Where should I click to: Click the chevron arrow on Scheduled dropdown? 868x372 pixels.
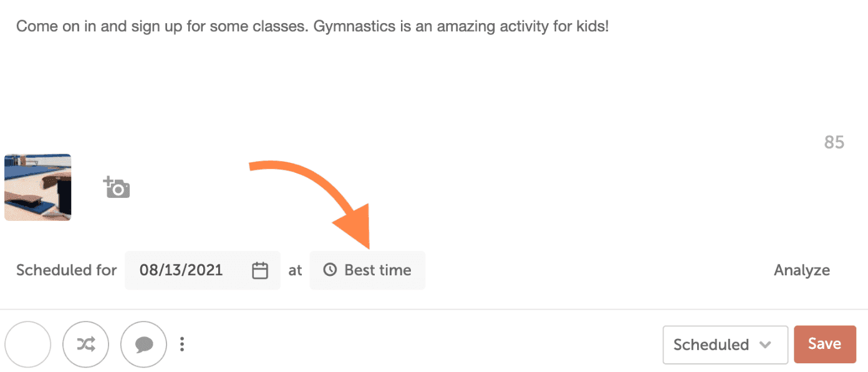(765, 345)
